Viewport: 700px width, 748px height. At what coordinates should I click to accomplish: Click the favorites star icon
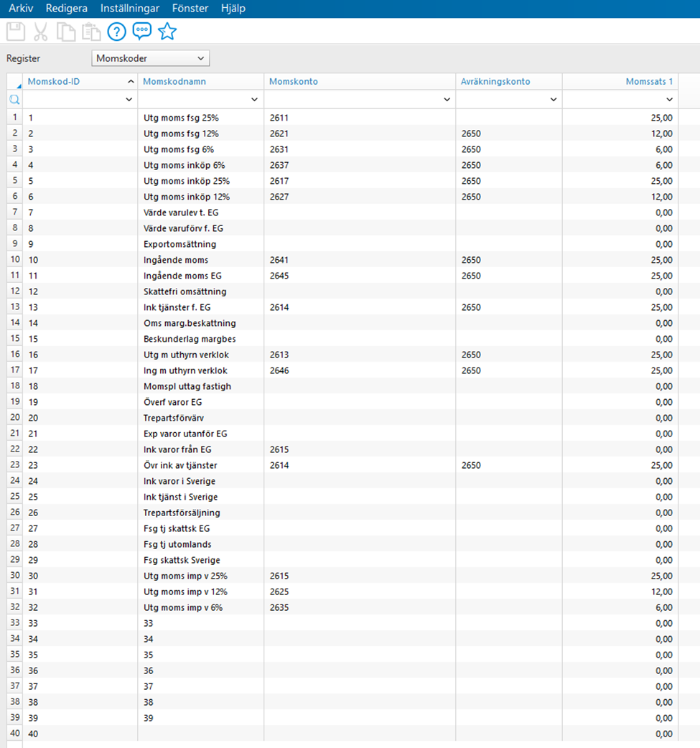point(167,32)
